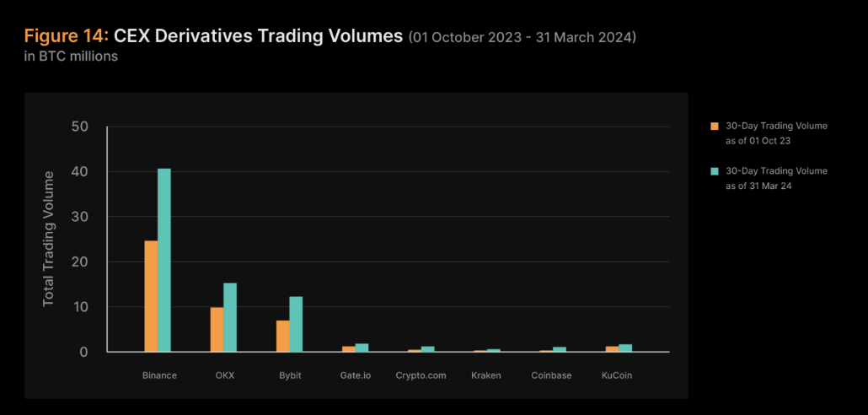Click the orange OKX bar
Screen dimensions: 868x415
[x=217, y=329]
